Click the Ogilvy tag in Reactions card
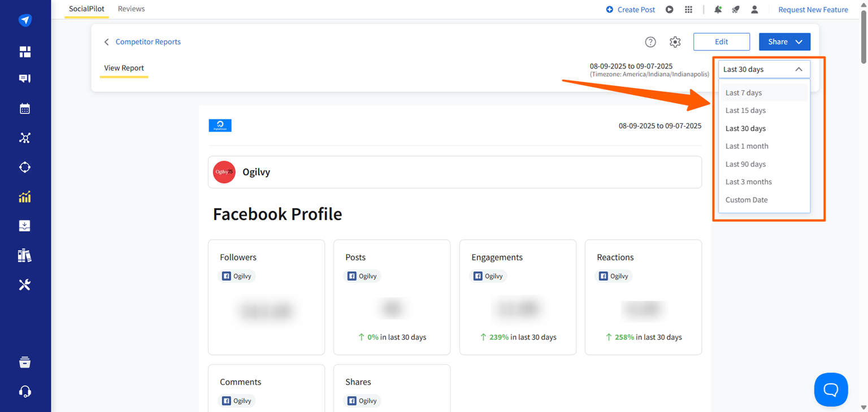The image size is (868, 412). tap(614, 276)
